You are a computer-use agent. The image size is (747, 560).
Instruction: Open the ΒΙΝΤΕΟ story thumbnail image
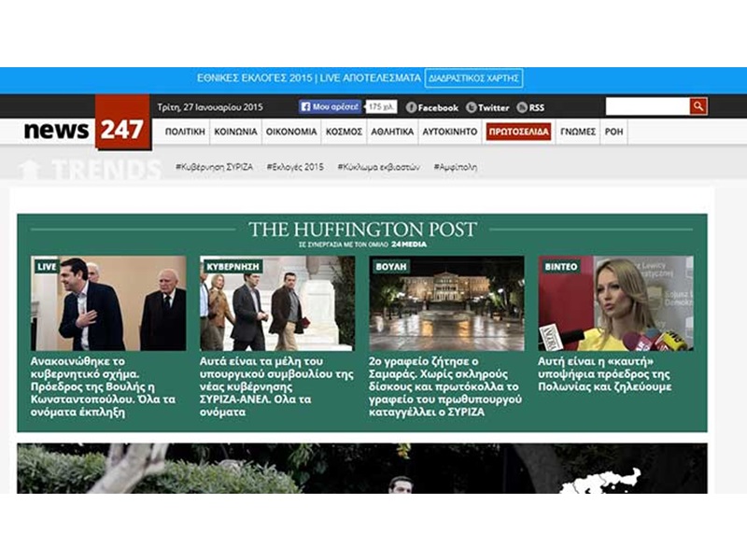coord(615,303)
